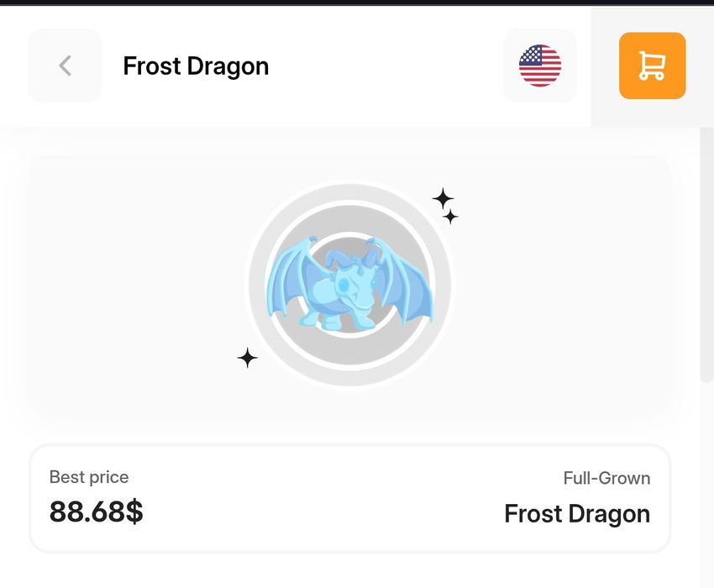Click the Frost Dragon name in price card
Screen dimensions: 714x588
point(576,513)
